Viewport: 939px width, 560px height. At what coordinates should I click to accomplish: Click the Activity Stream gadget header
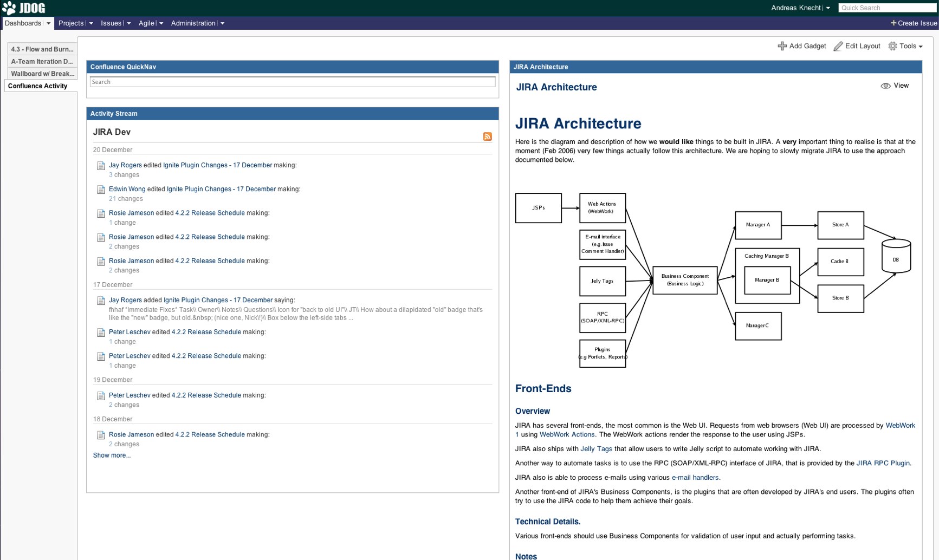tap(293, 113)
